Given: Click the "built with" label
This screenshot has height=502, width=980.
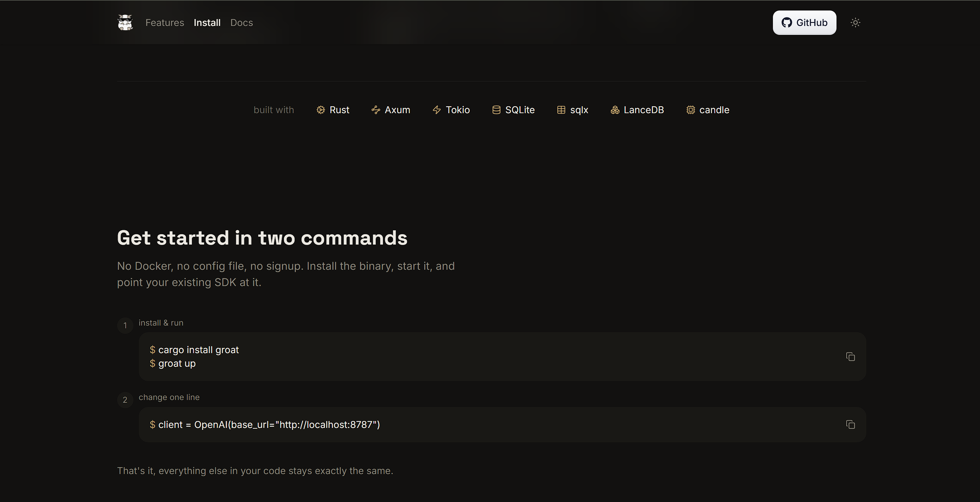Looking at the screenshot, I should pos(274,110).
